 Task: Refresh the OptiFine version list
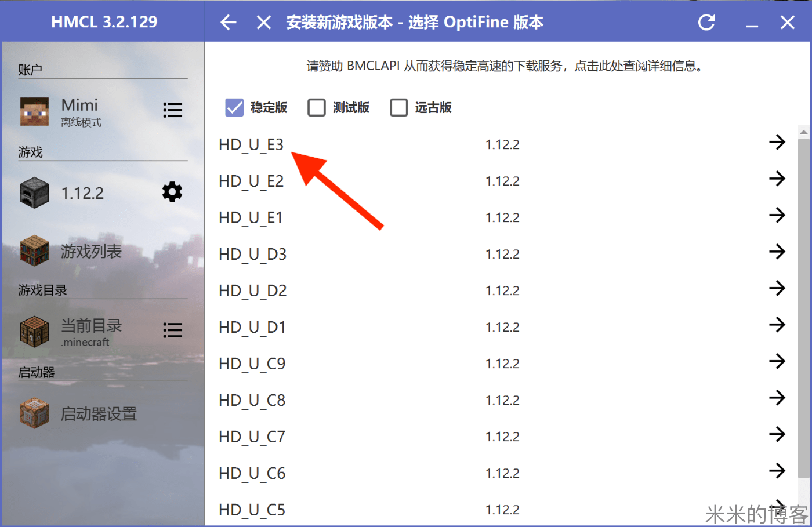pos(706,22)
